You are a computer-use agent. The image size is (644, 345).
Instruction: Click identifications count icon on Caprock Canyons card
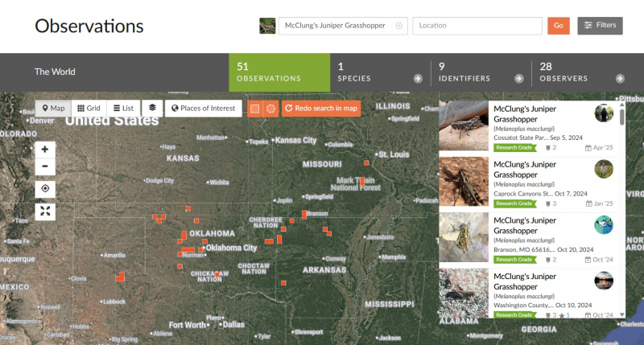click(x=548, y=204)
